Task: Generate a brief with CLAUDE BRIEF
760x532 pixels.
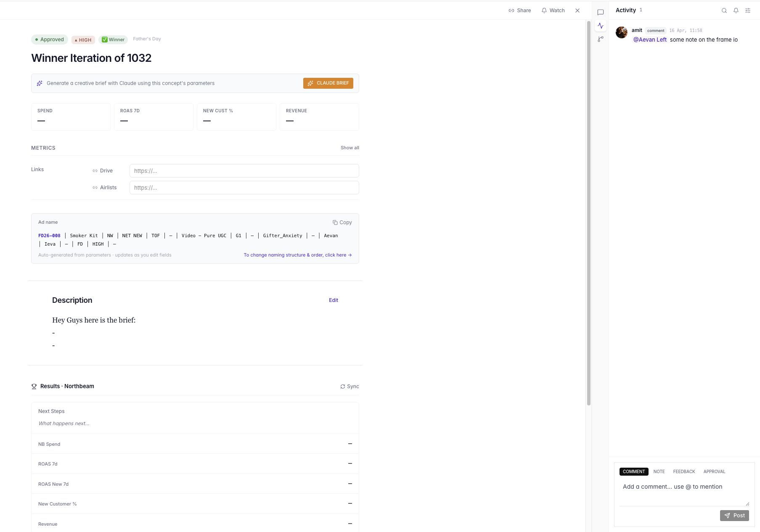Action: 328,83
